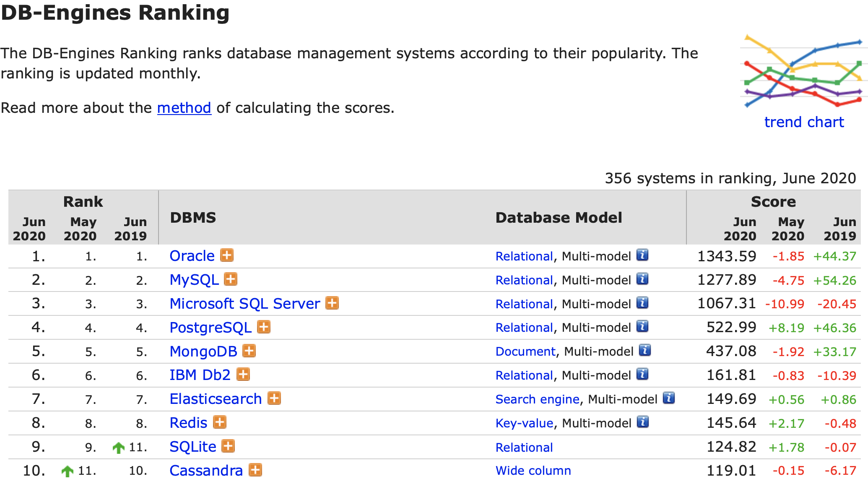This screenshot has height=484, width=868.
Task: Open the Redis DBMS link
Action: click(x=188, y=423)
